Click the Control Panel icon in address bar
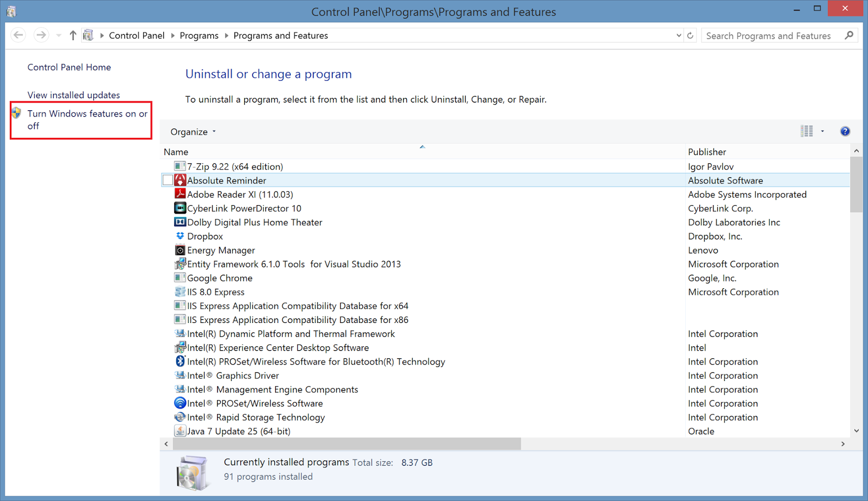Image resolution: width=868 pixels, height=501 pixels. coord(88,35)
